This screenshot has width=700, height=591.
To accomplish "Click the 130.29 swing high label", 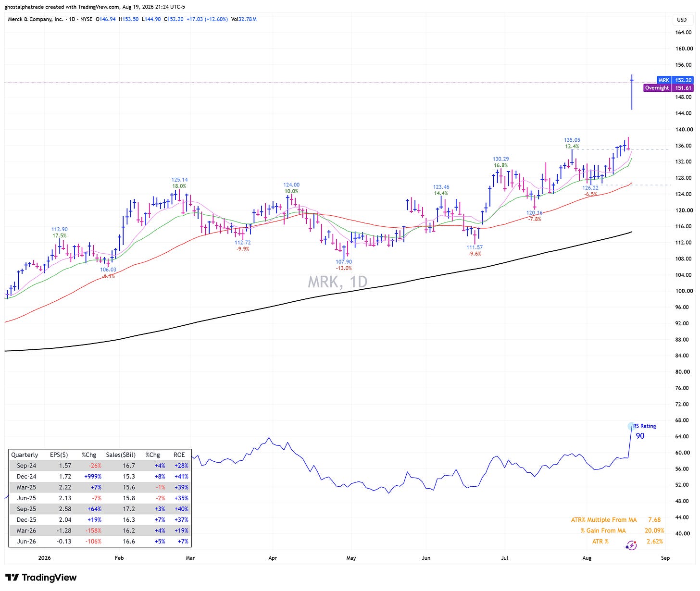I will click(500, 159).
